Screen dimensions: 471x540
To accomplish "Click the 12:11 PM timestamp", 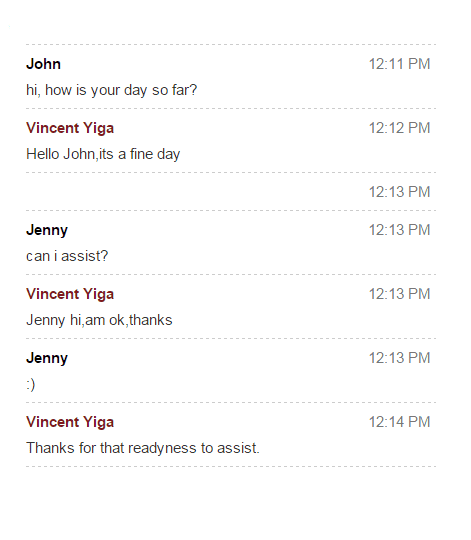I will (399, 64).
